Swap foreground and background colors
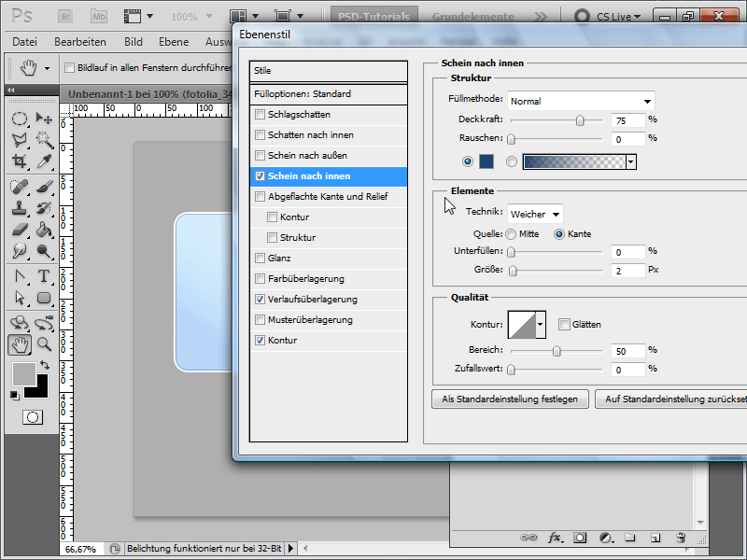 [x=45, y=365]
